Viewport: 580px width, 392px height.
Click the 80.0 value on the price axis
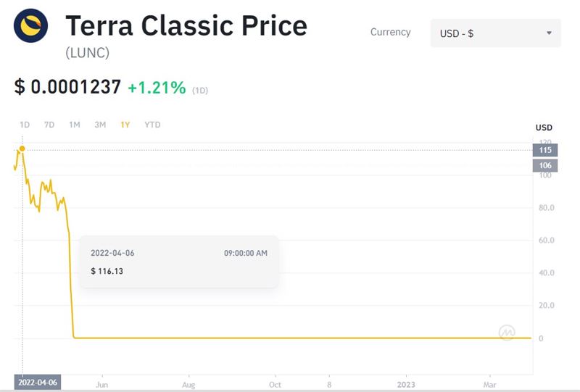[547, 208]
